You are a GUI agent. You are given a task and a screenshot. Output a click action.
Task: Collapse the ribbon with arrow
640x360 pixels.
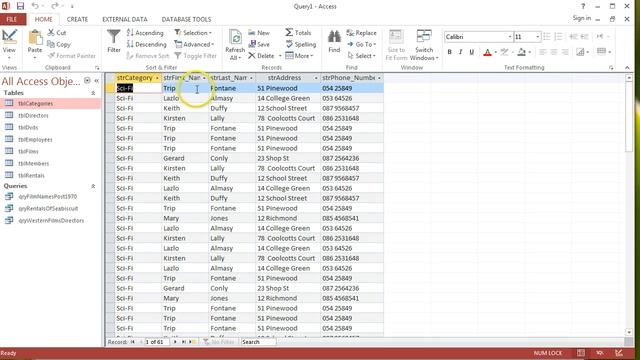tap(627, 68)
